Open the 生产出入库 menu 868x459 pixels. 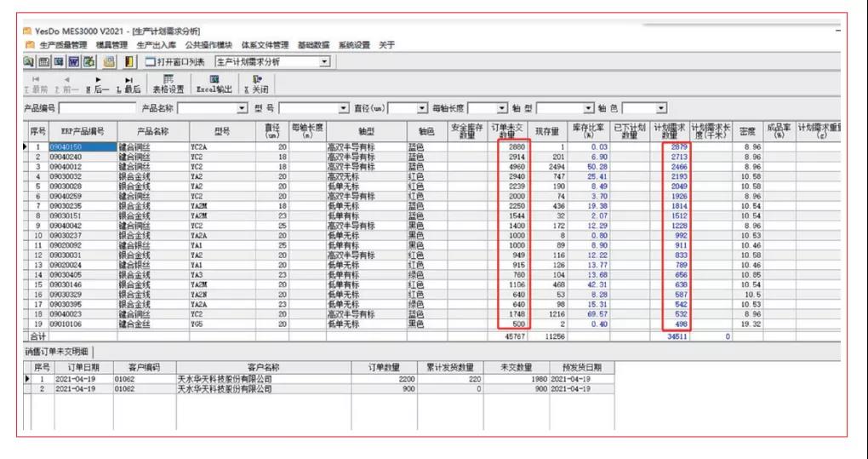click(x=156, y=45)
